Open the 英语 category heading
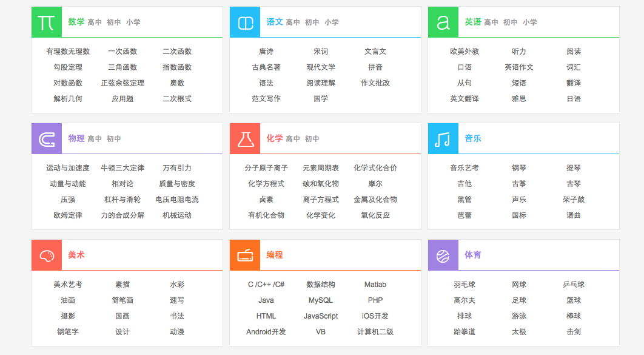The height and width of the screenshot is (355, 644). point(473,22)
